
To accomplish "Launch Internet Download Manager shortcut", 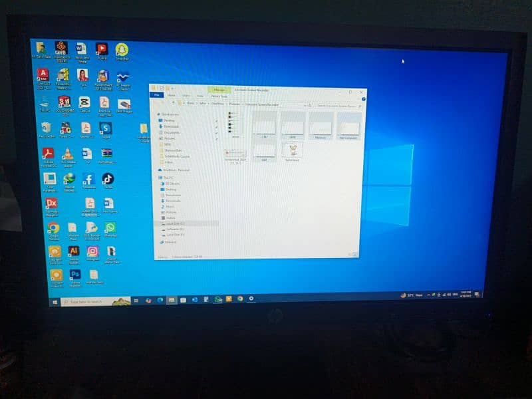I will tap(69, 182).
